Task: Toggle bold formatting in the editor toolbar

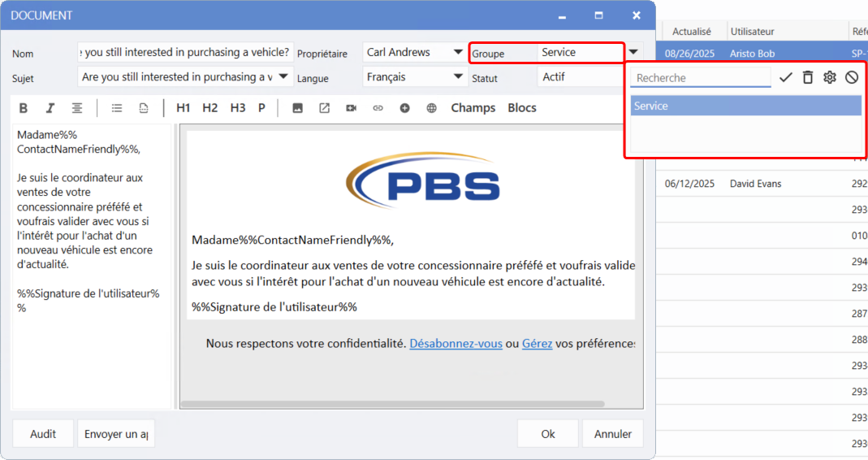Action: click(x=24, y=108)
